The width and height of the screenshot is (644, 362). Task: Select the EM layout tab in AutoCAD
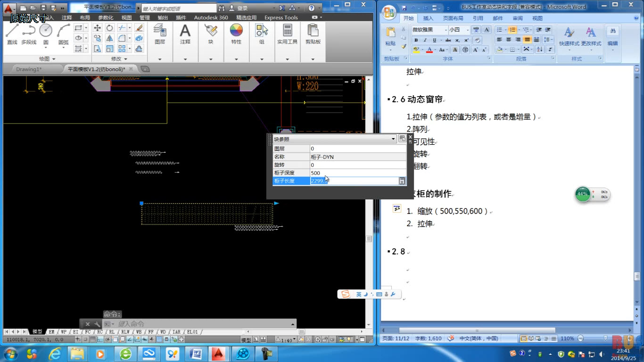51,332
